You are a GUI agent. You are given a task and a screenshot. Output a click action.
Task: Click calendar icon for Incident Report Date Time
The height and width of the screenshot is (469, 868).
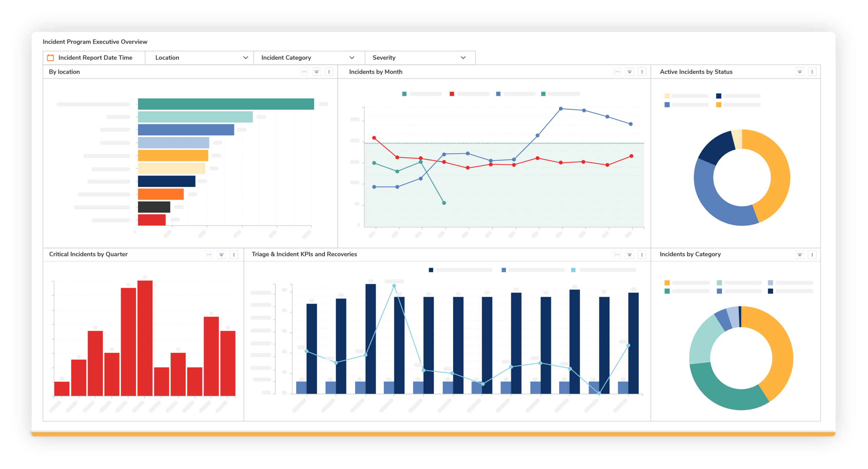tap(51, 58)
